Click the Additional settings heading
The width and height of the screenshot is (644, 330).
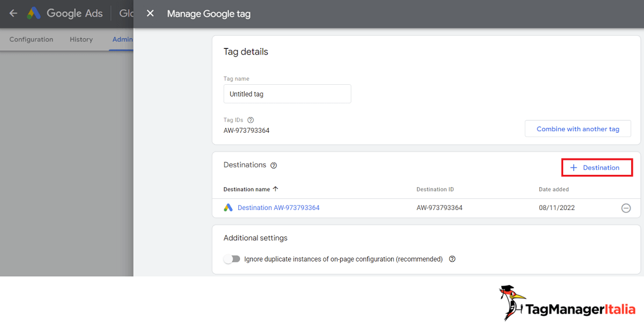[x=255, y=238]
